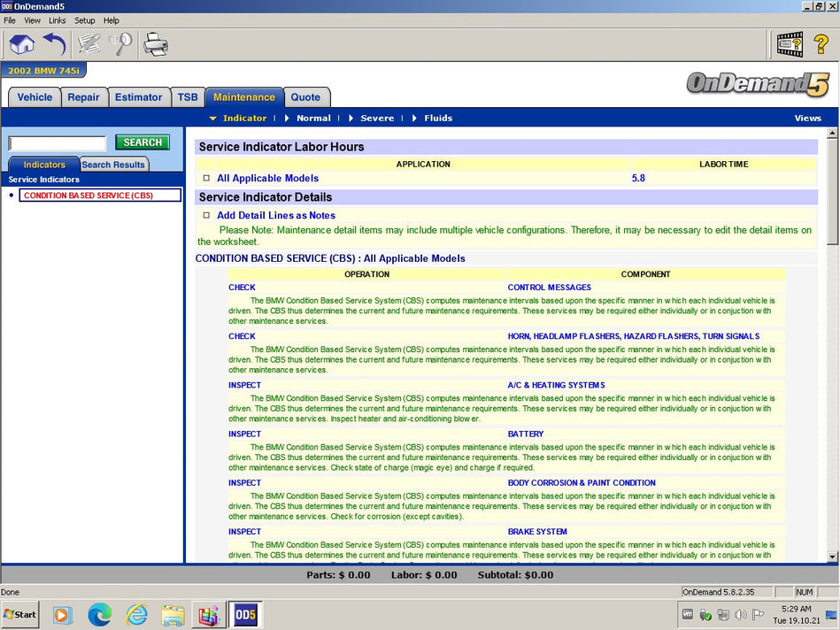Expand the Normal maintenance section

point(313,118)
